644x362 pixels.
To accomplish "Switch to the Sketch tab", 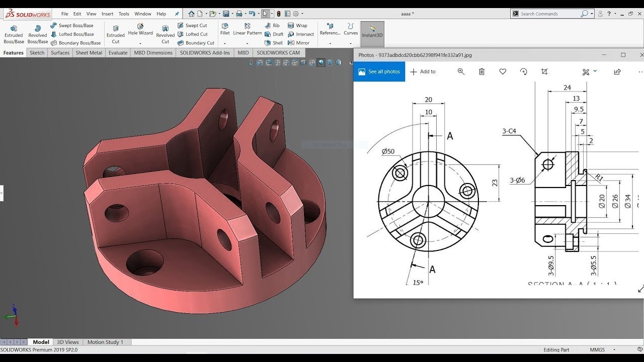I will coord(37,53).
